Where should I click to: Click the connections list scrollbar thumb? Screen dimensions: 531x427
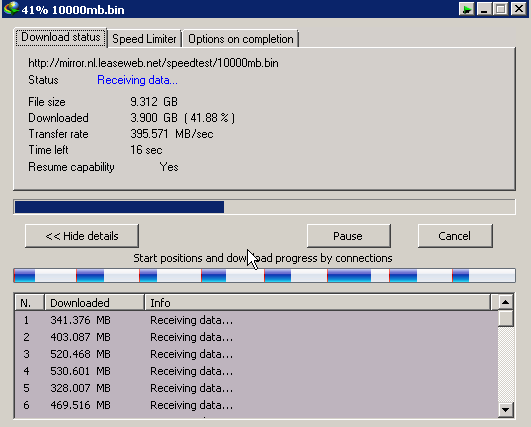506,318
